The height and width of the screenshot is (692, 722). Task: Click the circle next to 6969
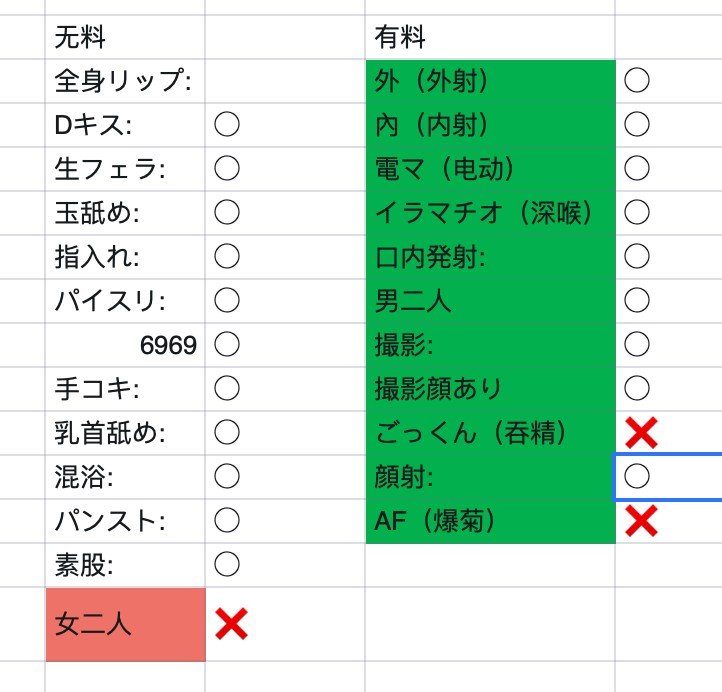tap(227, 344)
